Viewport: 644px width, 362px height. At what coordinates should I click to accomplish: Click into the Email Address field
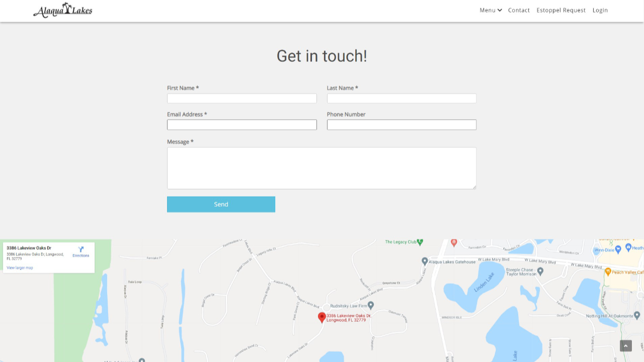[x=242, y=125]
